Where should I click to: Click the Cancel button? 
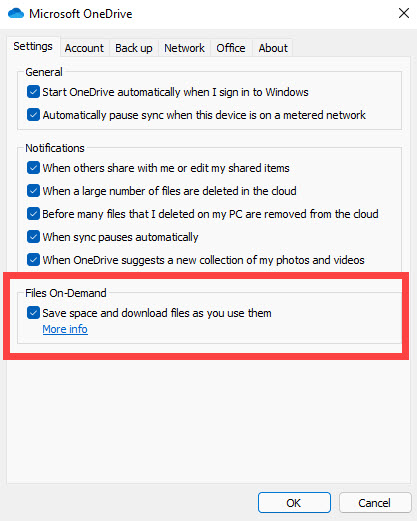click(374, 503)
